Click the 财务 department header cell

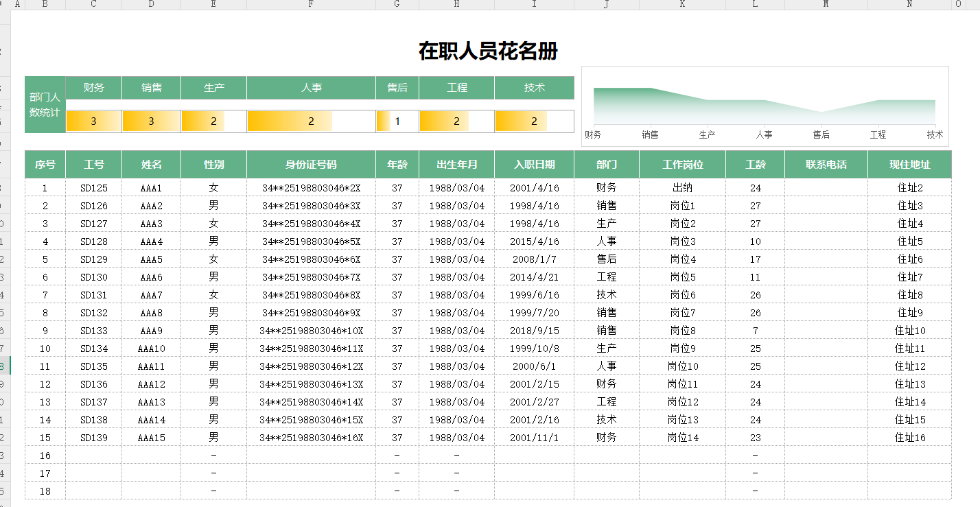pos(93,87)
